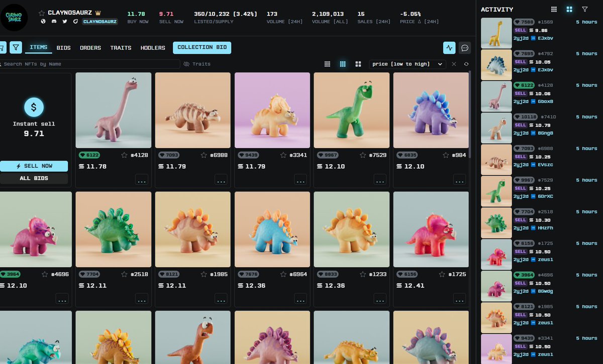Switch Activity panel to the dense grid view
Screen dimensions: 603x364
pyautogui.click(x=554, y=9)
